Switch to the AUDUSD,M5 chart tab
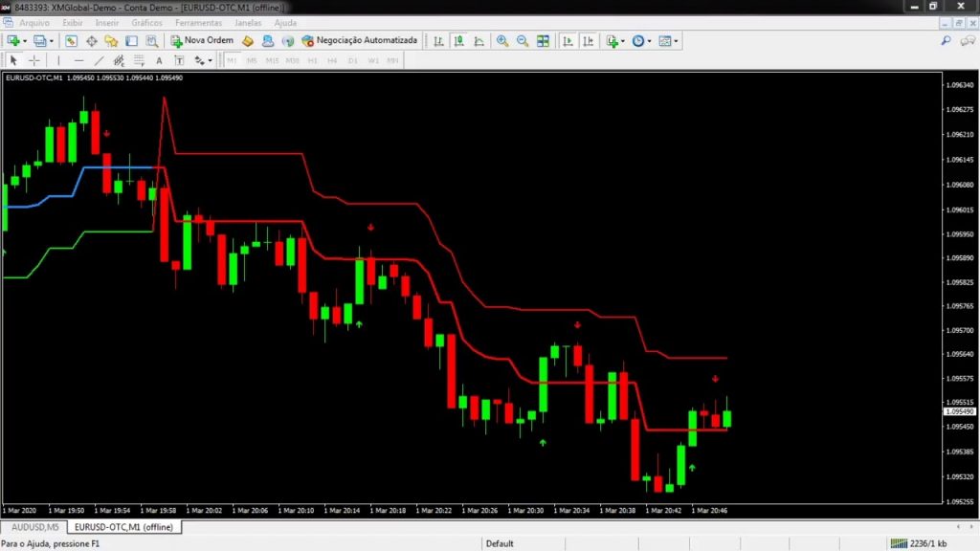The width and height of the screenshot is (980, 551). pos(34,527)
